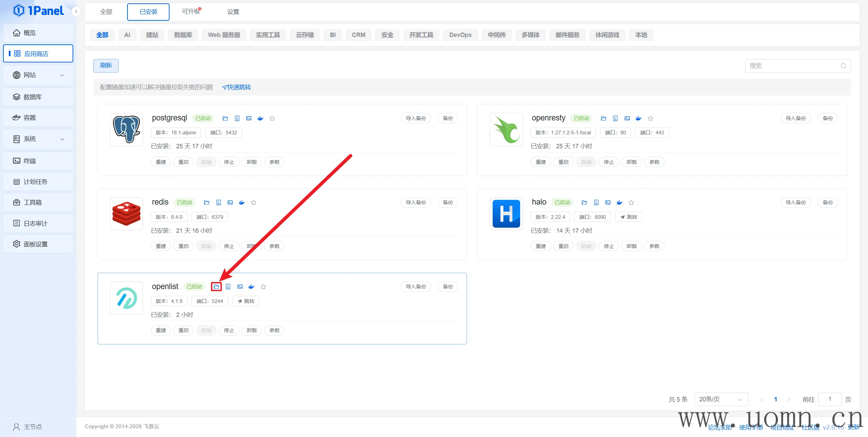
Task: Collapse sidebar with chevron button
Action: [x=76, y=12]
